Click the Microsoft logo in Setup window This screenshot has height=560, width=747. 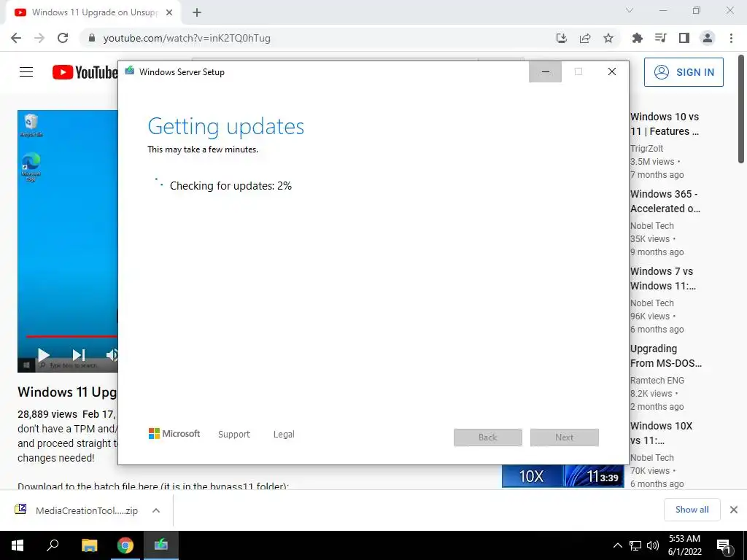[174, 434]
